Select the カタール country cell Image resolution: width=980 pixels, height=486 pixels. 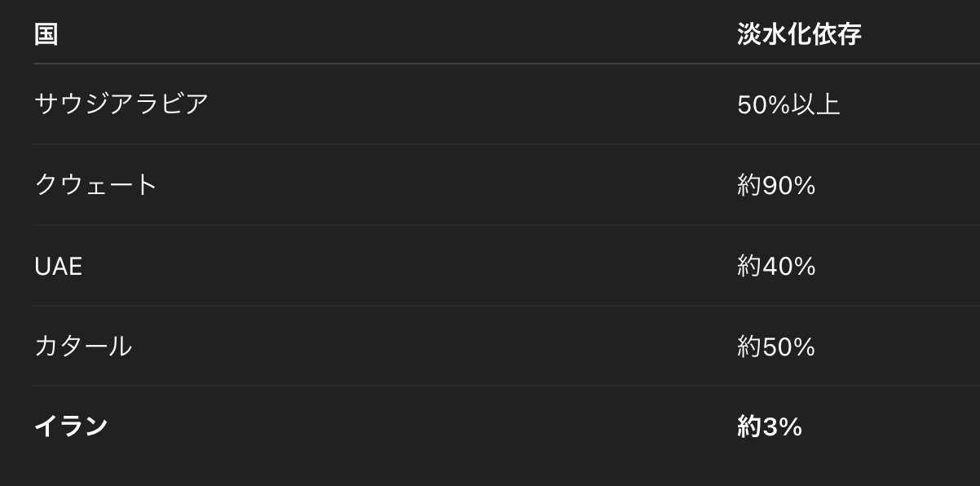(x=83, y=347)
